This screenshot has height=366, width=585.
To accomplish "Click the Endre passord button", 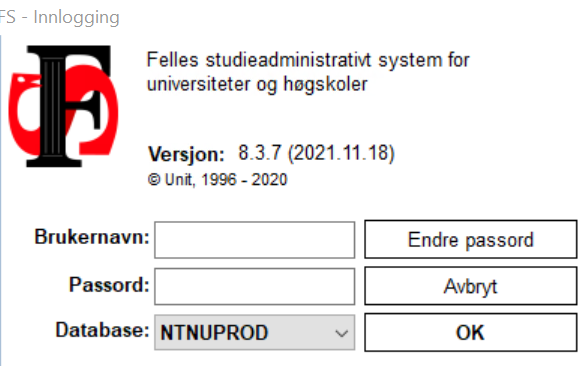I will point(471,239).
